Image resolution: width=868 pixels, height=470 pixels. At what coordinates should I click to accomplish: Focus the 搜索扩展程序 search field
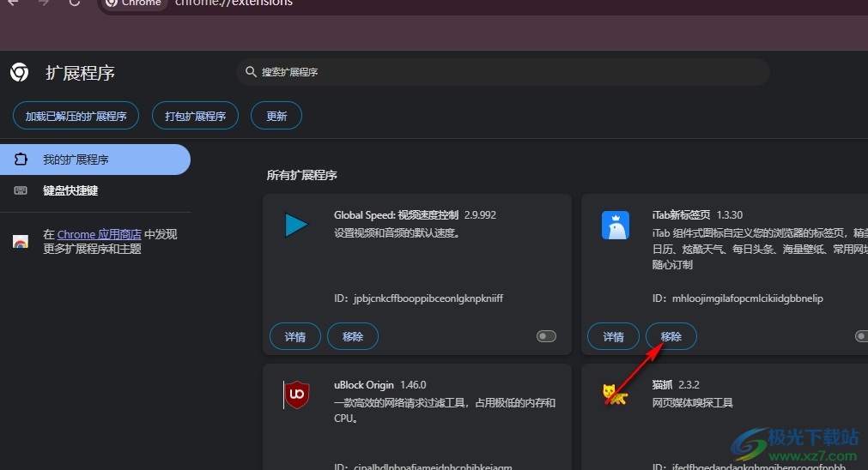point(502,72)
